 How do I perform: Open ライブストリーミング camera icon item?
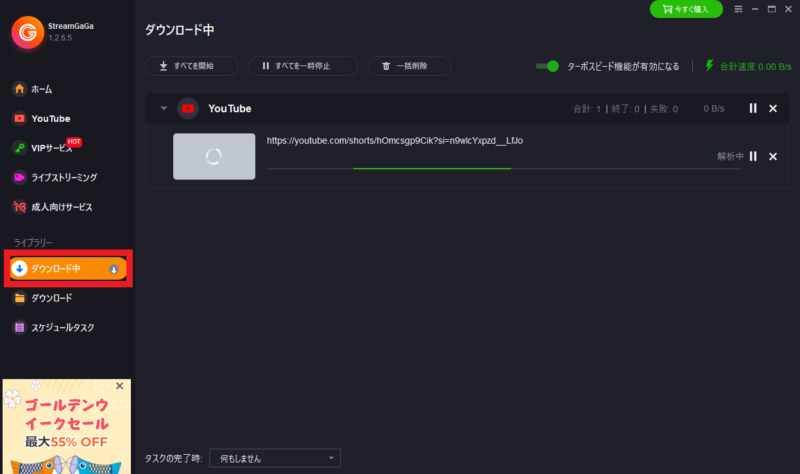coord(19,178)
